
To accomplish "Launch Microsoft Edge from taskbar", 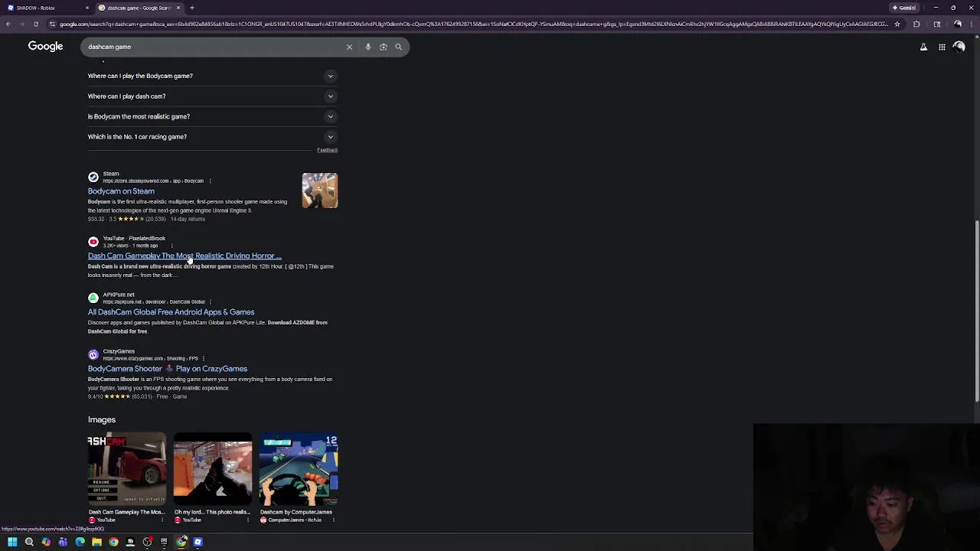I will coord(80,542).
